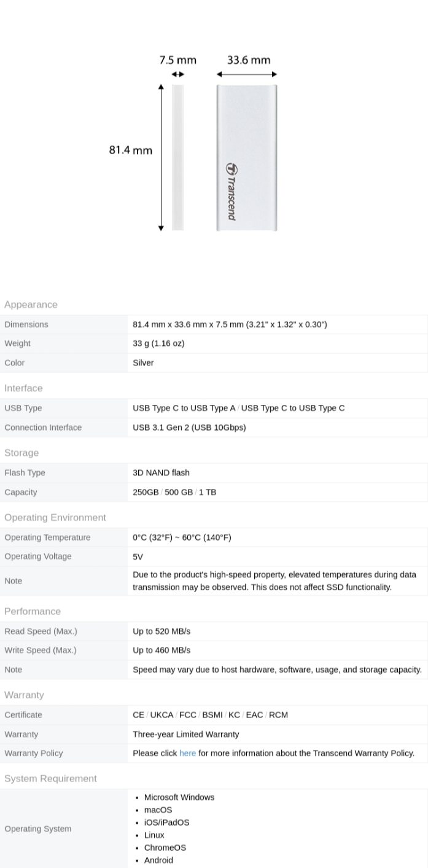Click the Three-year Limited Warranty text
428x868 pixels.
[186, 734]
